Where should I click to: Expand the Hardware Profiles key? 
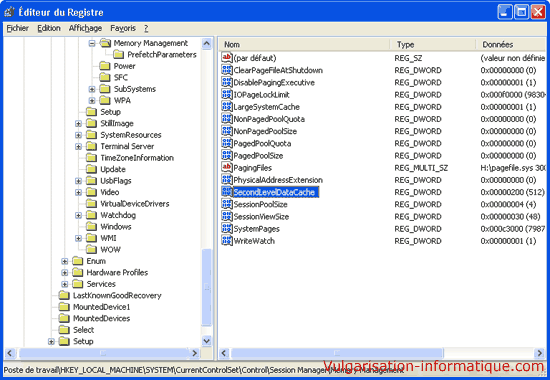pos(65,273)
